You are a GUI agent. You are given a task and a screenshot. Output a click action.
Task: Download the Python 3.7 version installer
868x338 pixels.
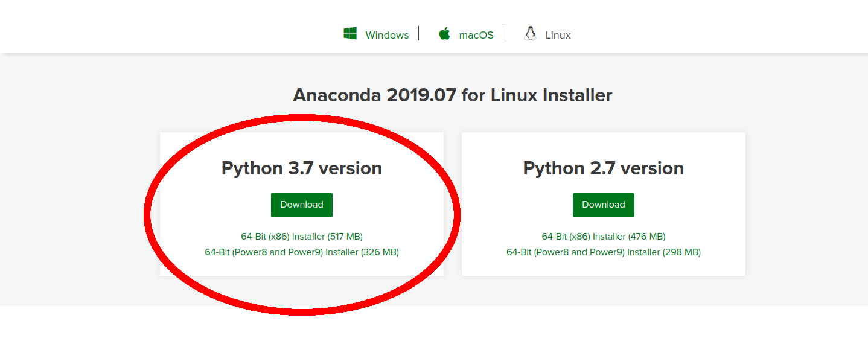click(x=302, y=205)
